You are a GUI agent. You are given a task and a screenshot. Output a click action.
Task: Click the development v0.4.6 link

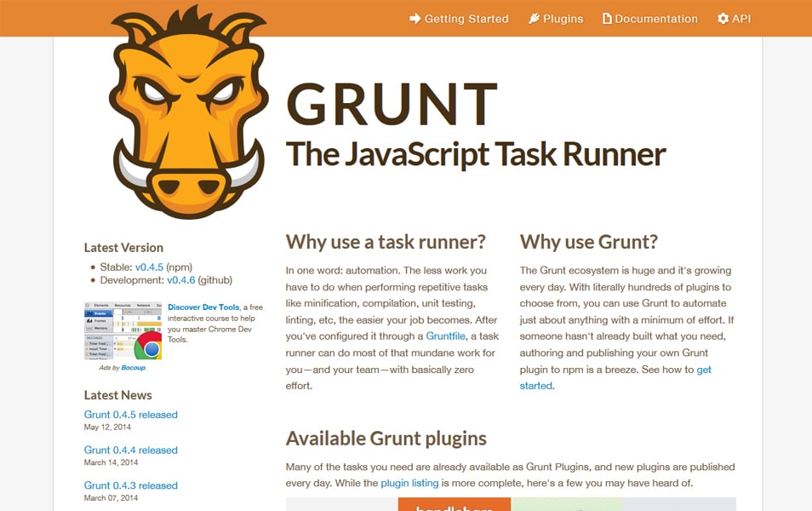[x=183, y=279]
